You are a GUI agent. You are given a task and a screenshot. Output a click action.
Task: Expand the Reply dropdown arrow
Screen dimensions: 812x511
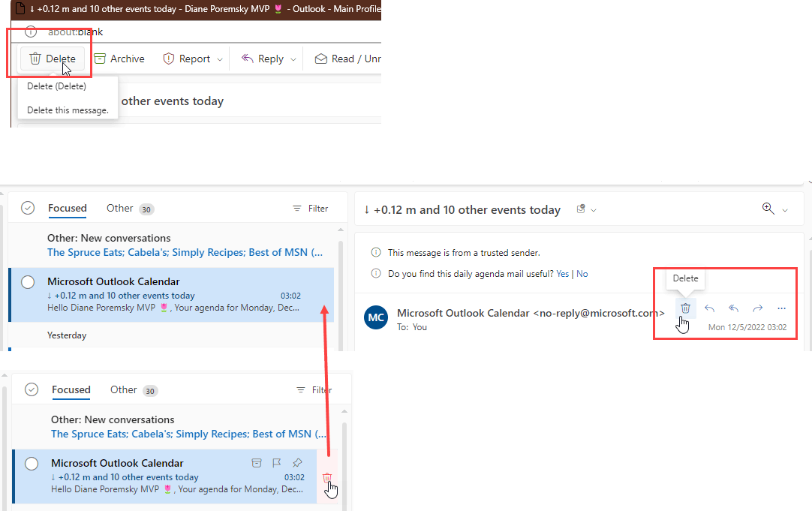point(293,59)
